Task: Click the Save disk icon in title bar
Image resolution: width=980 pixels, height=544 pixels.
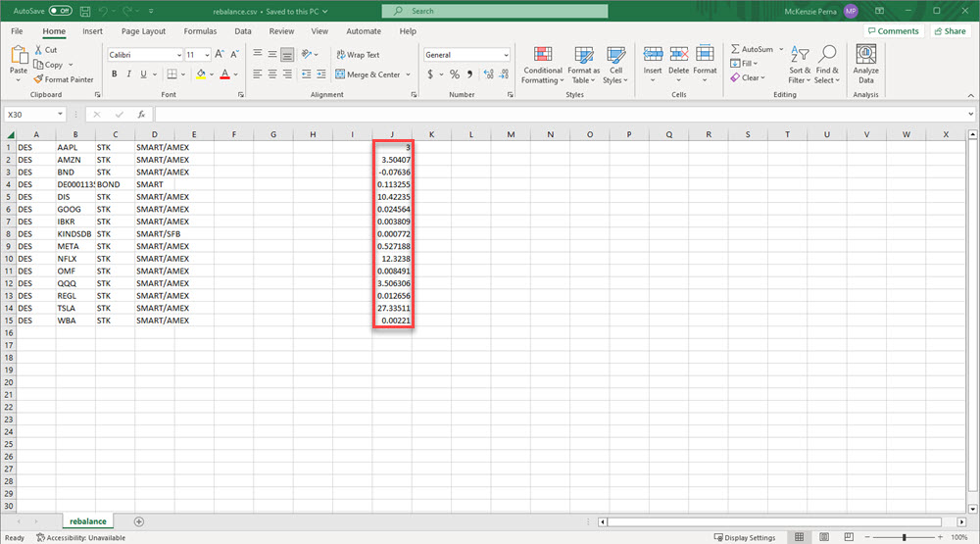Action: (85, 11)
